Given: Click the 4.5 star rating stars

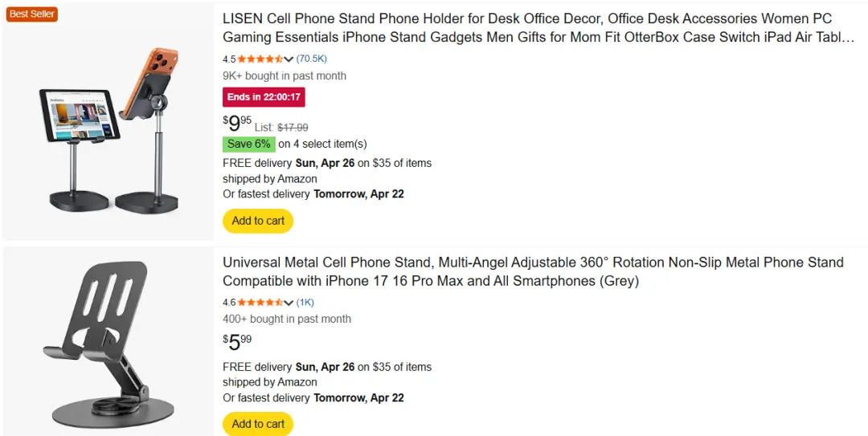Looking at the screenshot, I should tap(260, 59).
